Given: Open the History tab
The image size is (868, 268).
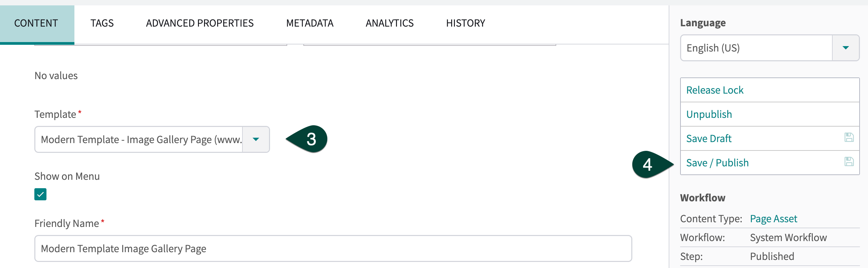Looking at the screenshot, I should [465, 23].
